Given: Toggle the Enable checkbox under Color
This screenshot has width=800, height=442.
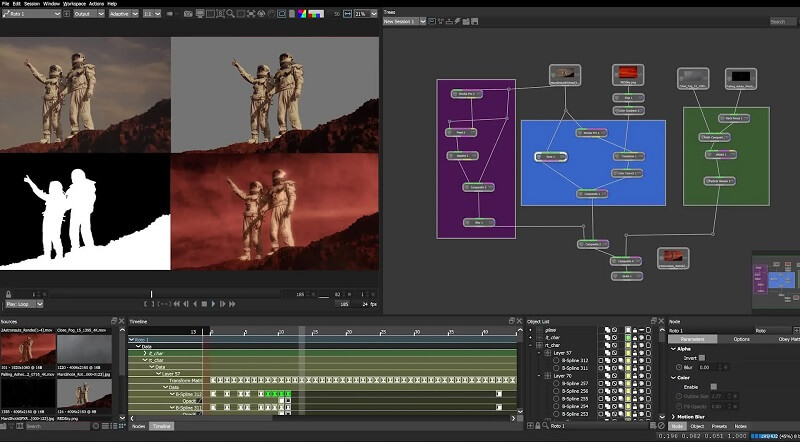Looking at the screenshot, I should click(x=713, y=387).
